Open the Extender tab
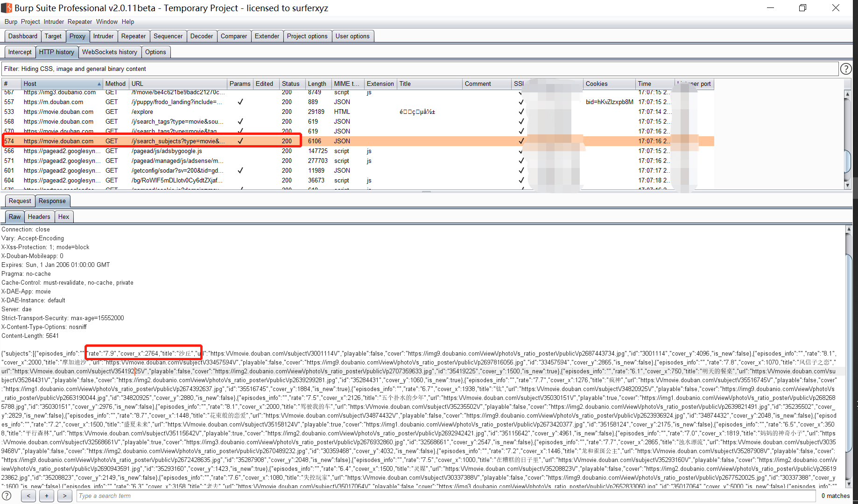Image resolution: width=858 pixels, height=504 pixels. (267, 36)
